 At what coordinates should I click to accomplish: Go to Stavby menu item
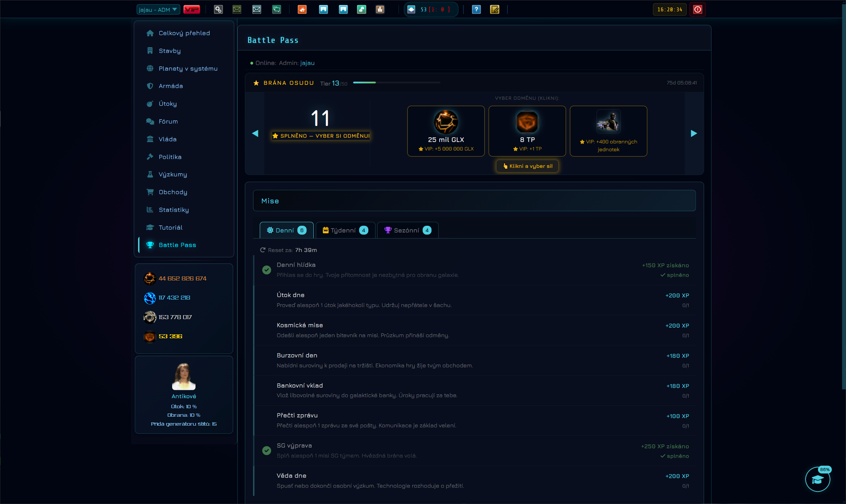[x=184, y=51]
